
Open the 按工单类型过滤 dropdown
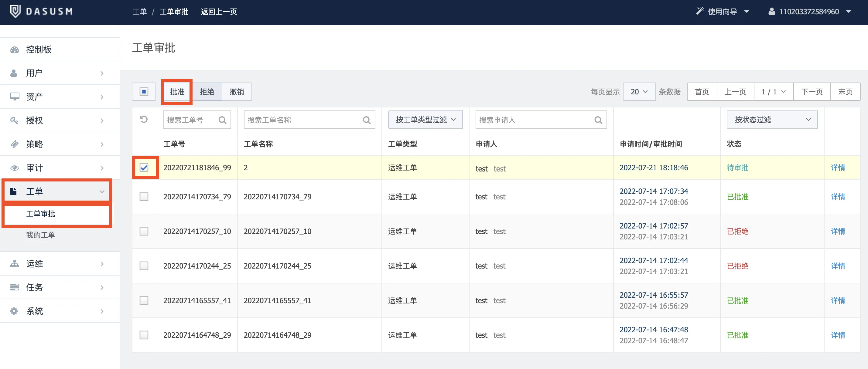tap(425, 120)
